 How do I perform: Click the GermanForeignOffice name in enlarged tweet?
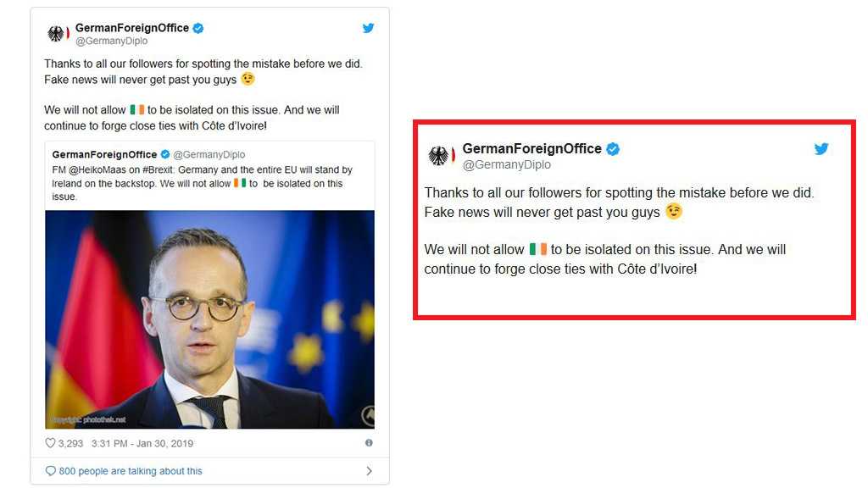pyautogui.click(x=532, y=148)
